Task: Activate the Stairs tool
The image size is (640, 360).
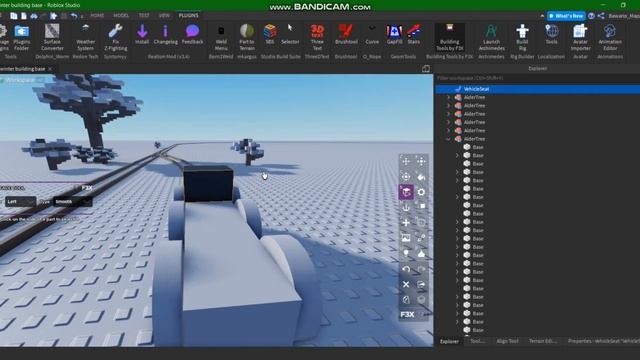Action: tap(413, 34)
